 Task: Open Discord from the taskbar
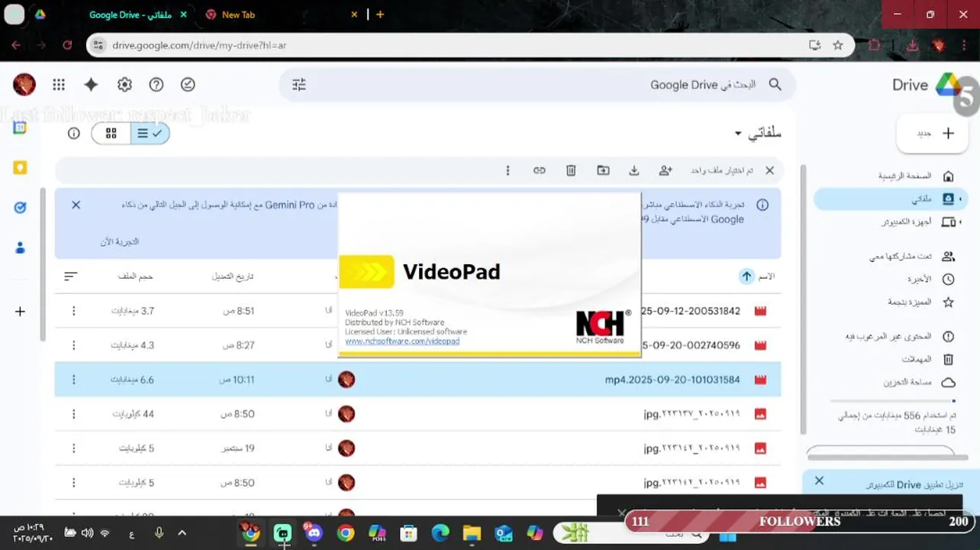(x=314, y=532)
